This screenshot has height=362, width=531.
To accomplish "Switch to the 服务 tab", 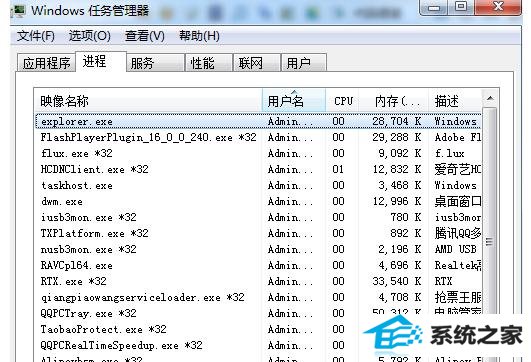I will coord(155,63).
